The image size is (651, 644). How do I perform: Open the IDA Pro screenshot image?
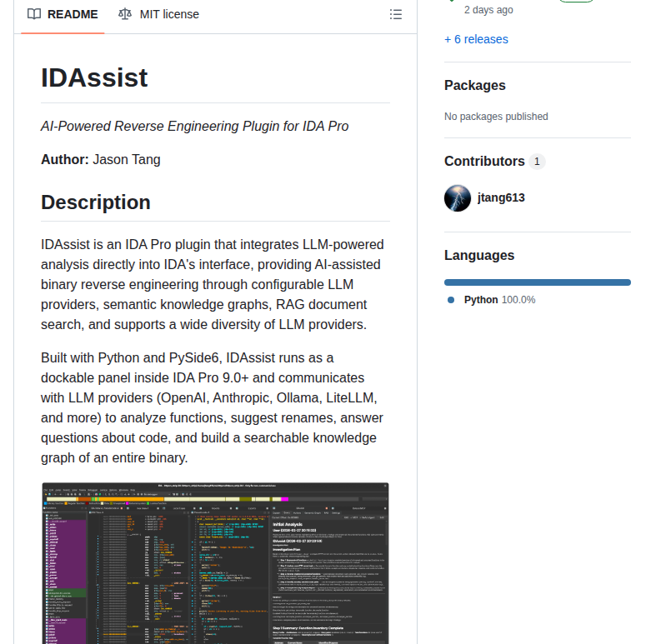click(x=216, y=563)
